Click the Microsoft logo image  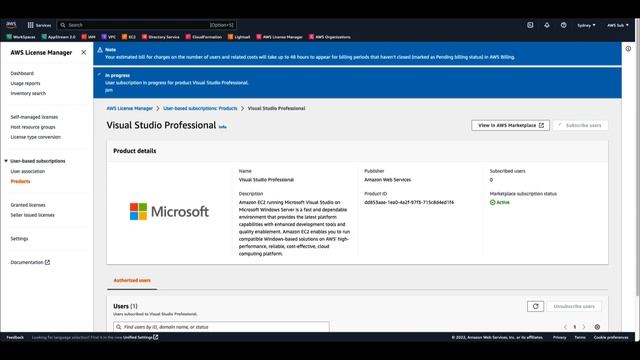169,211
